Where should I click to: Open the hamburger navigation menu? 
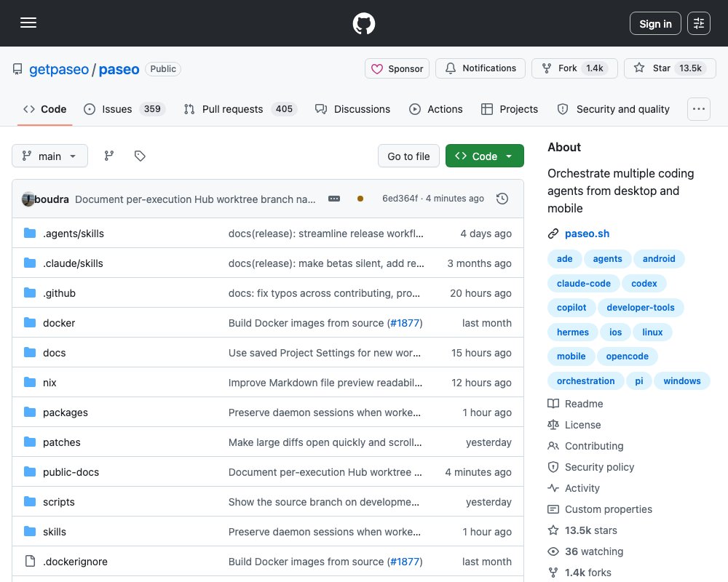28,23
